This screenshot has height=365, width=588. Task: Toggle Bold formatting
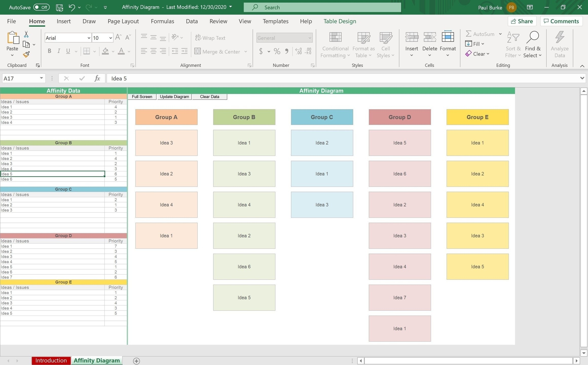[x=49, y=51]
